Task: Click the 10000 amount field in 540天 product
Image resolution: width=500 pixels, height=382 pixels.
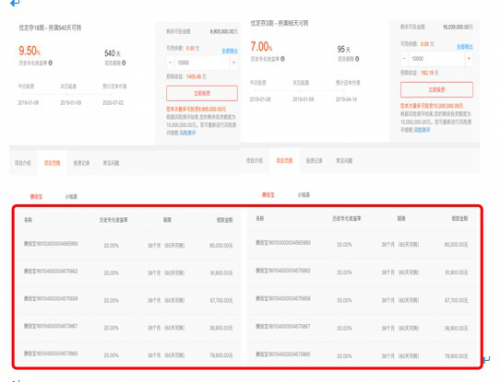Action: coord(202,62)
